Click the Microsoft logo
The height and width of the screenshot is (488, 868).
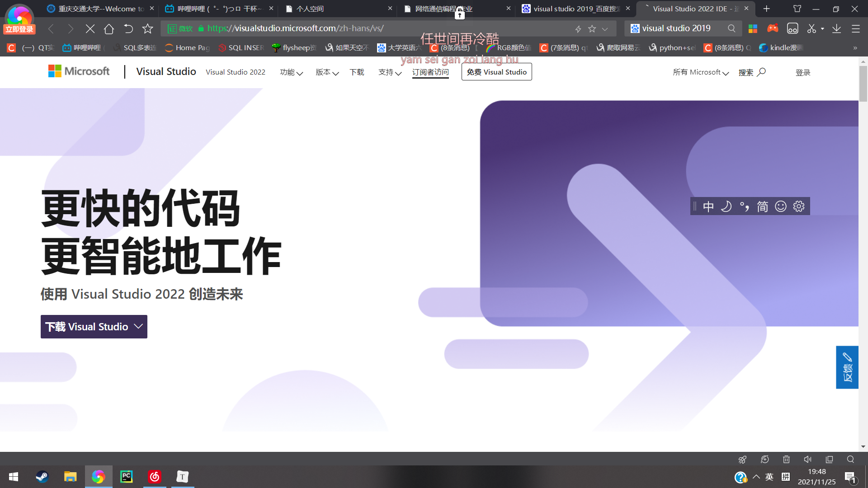coord(79,71)
